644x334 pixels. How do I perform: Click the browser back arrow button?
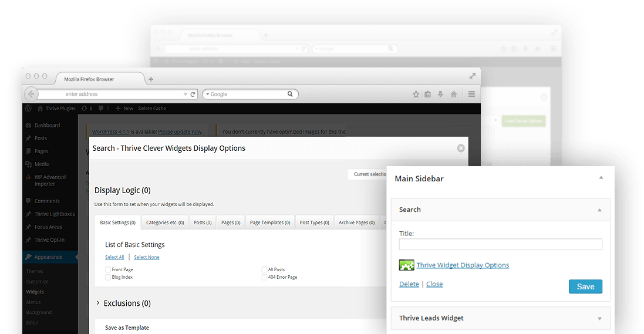click(32, 94)
